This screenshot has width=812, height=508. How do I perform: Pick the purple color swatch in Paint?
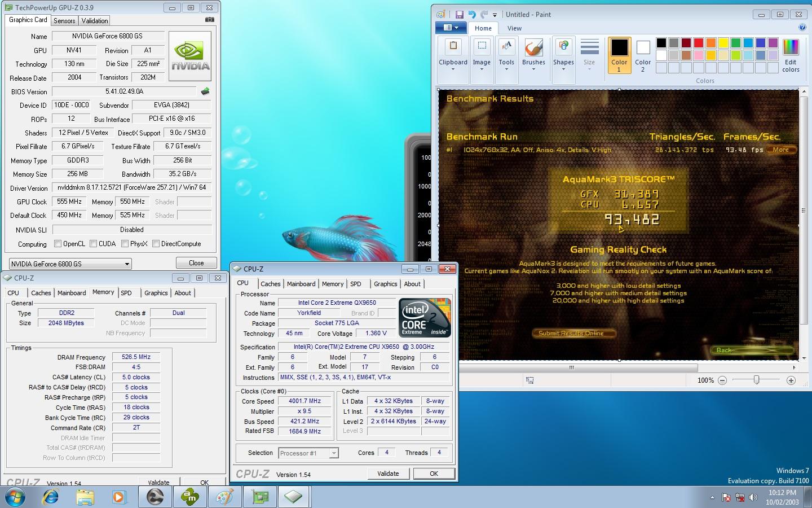pyautogui.click(x=773, y=43)
